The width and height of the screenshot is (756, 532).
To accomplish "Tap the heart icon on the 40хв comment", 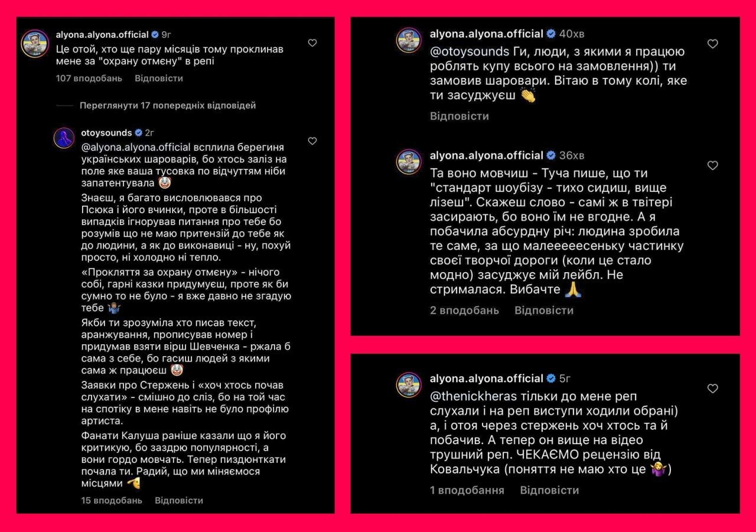I will [x=712, y=44].
